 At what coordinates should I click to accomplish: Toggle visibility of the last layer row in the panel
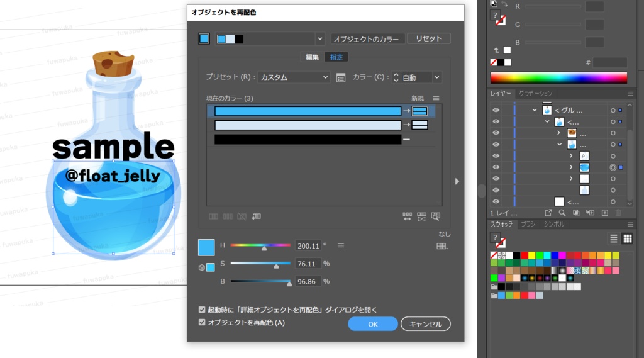click(496, 201)
